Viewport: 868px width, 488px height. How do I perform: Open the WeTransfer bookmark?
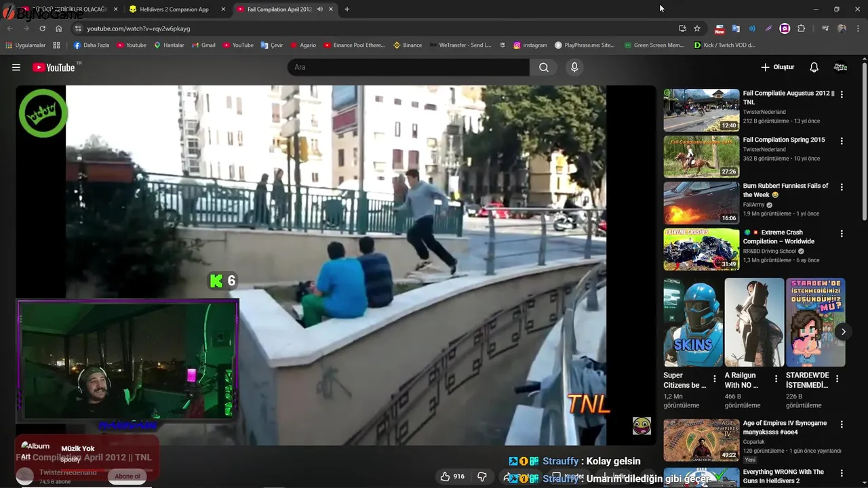click(460, 45)
